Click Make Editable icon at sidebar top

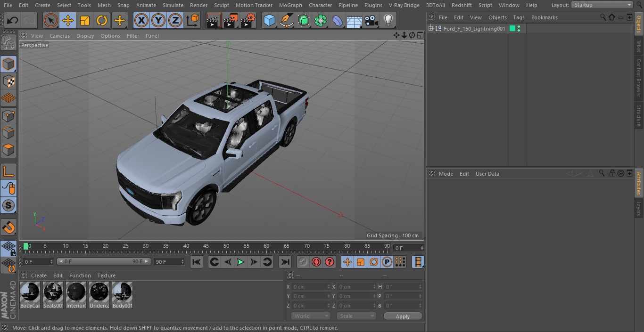pyautogui.click(x=8, y=43)
